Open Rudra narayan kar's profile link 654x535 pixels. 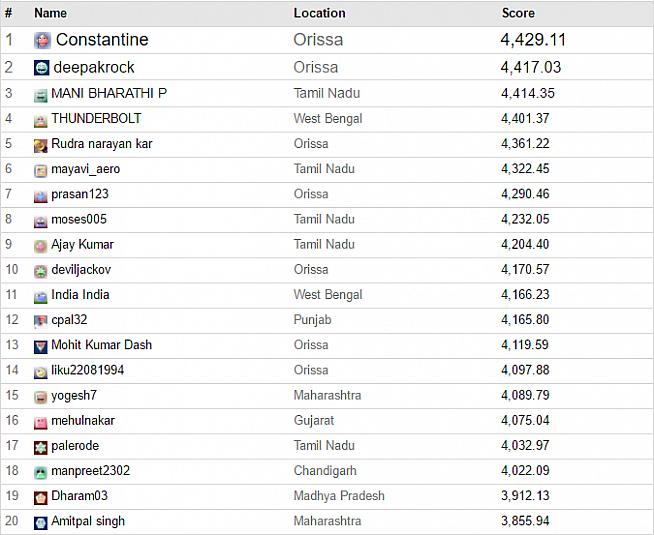tap(101, 143)
